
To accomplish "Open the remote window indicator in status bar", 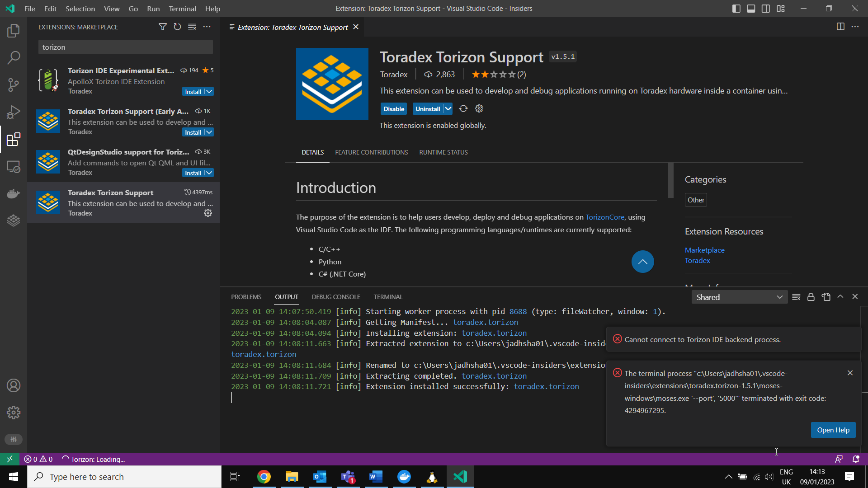I will 9,459.
